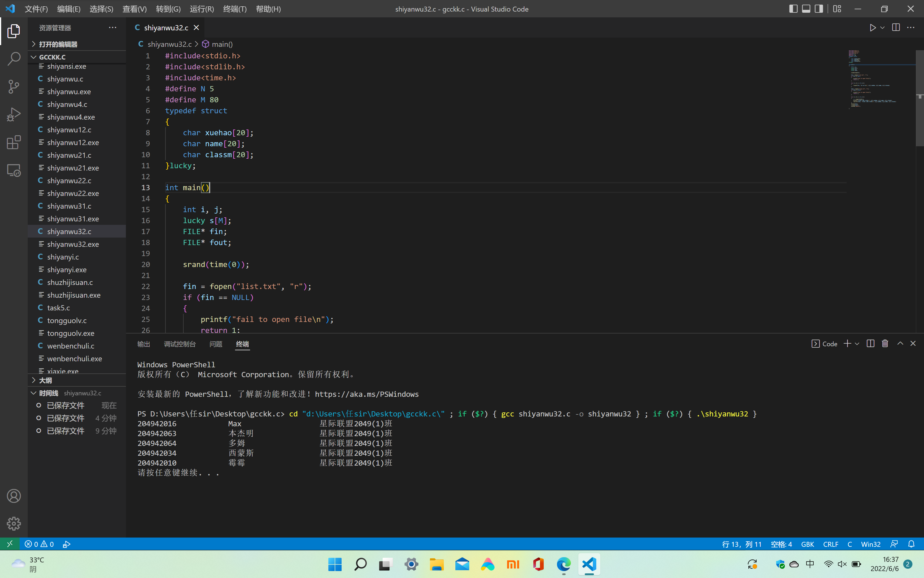
Task: Open new terminal profile dropdown
Action: point(857,344)
